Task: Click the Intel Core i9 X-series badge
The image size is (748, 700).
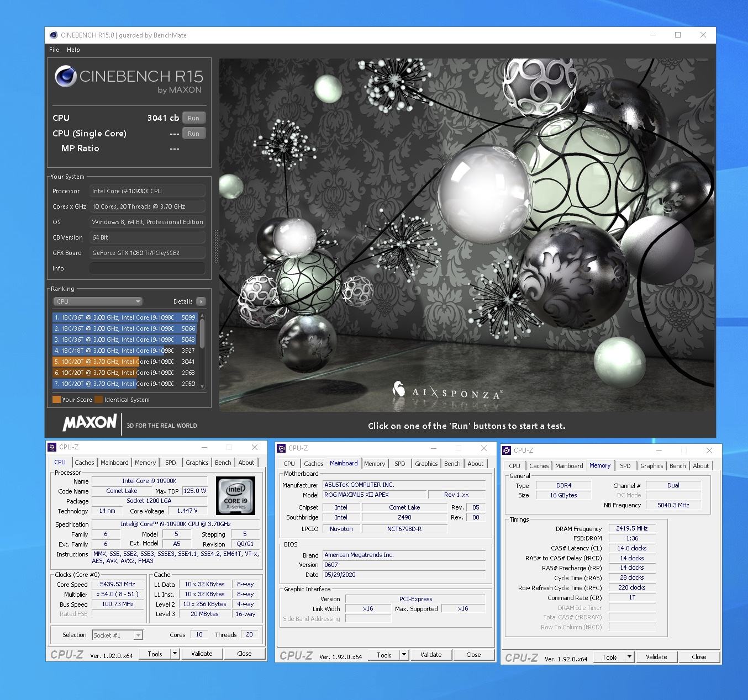Action: click(x=235, y=496)
